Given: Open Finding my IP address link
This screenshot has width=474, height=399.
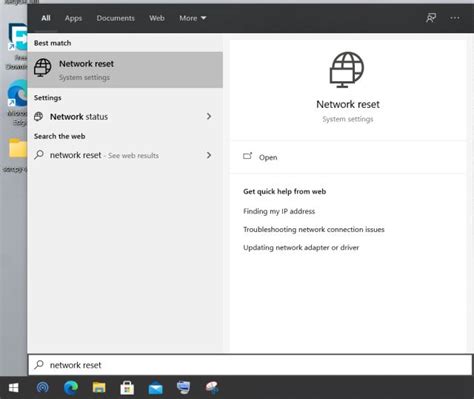Looking at the screenshot, I should (x=279, y=211).
